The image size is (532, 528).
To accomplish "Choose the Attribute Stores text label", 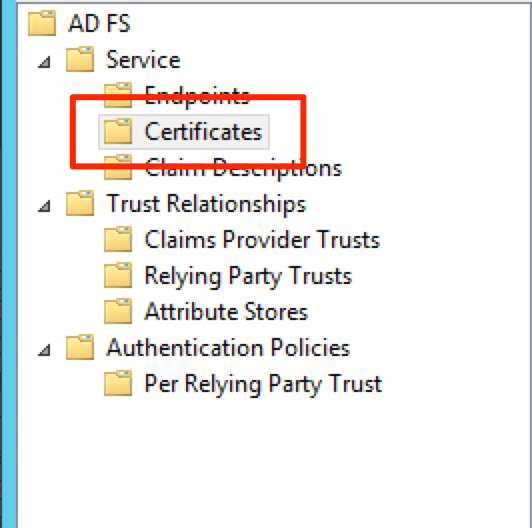I will [226, 312].
